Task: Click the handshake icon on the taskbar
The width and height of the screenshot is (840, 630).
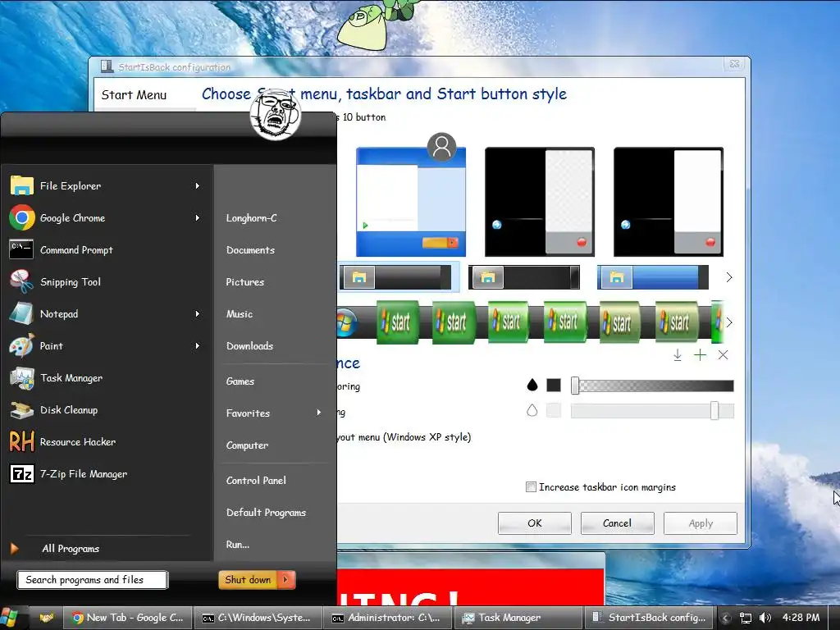Action: [47, 618]
